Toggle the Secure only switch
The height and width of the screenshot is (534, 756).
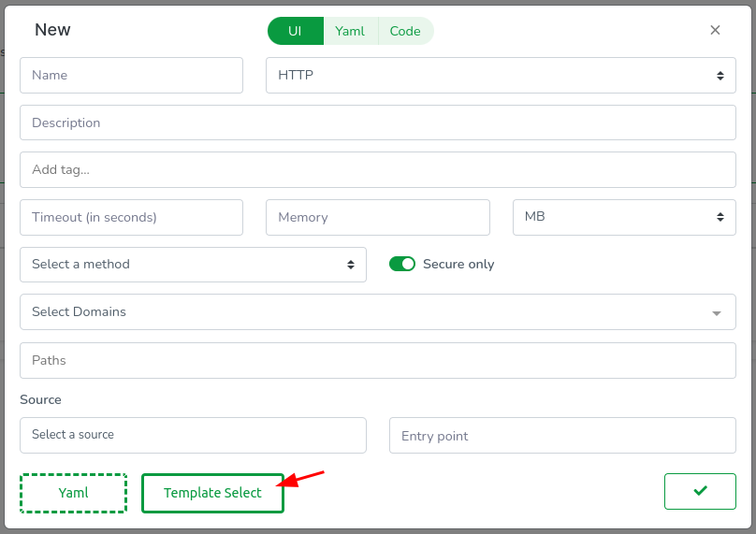tap(402, 265)
